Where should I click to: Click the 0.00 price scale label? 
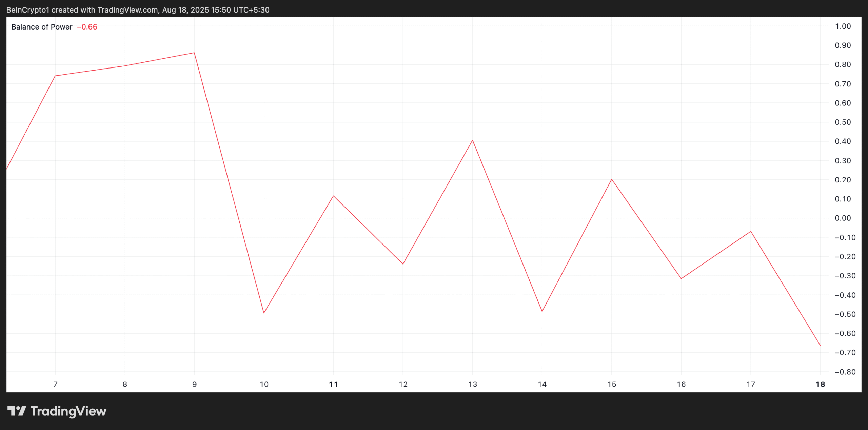tap(843, 218)
